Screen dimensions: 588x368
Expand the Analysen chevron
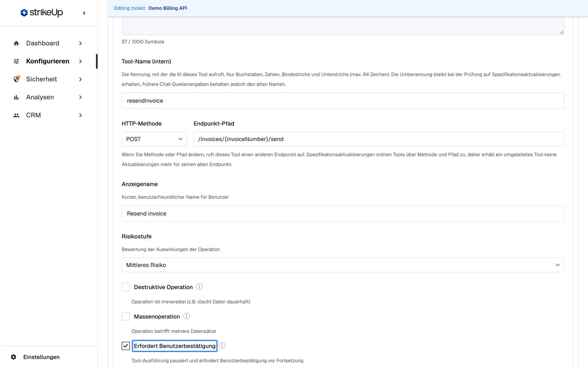pyautogui.click(x=80, y=97)
